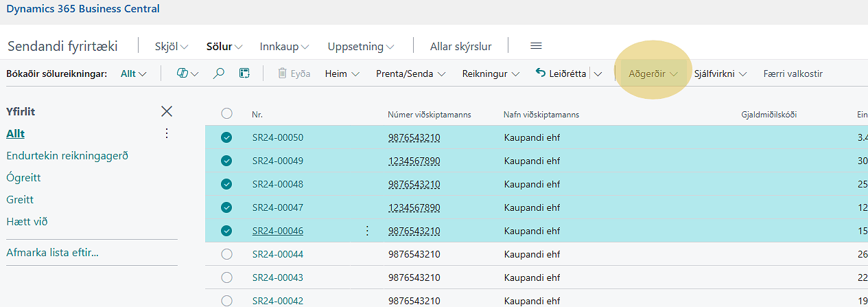
Task: Sort by Númer viðskiptamanns column header
Action: click(x=430, y=115)
